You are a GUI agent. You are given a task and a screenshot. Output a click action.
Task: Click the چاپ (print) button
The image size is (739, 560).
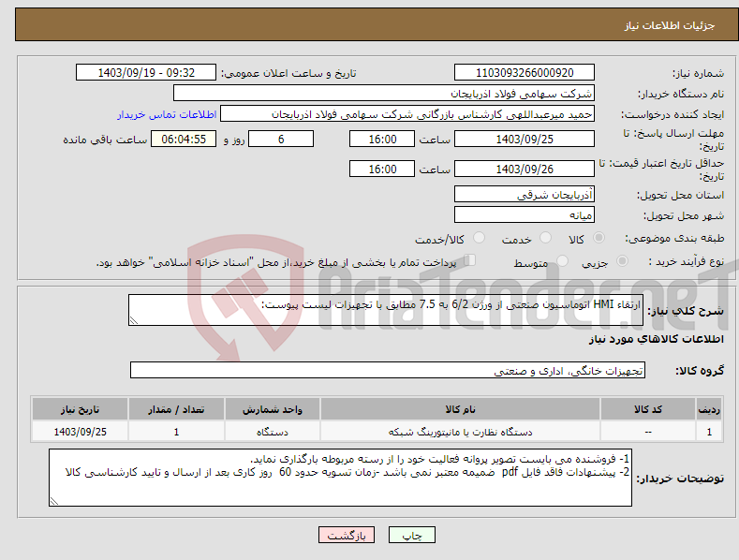[411, 535]
